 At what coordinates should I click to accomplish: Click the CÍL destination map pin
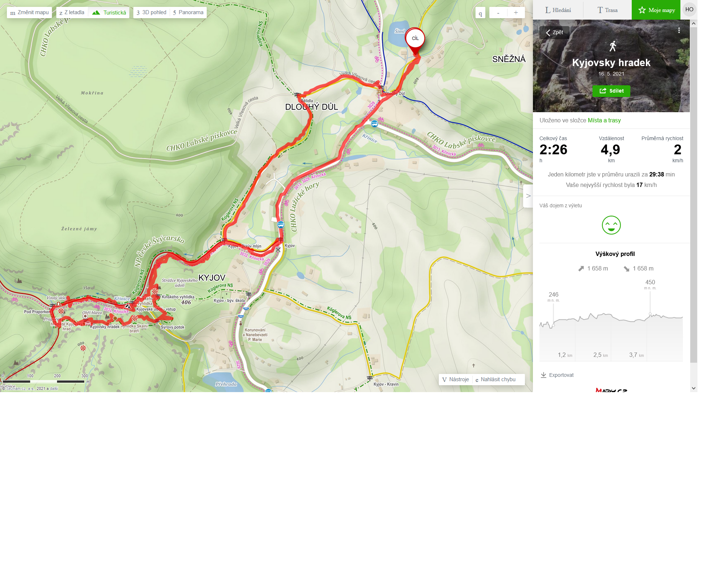pyautogui.click(x=415, y=39)
